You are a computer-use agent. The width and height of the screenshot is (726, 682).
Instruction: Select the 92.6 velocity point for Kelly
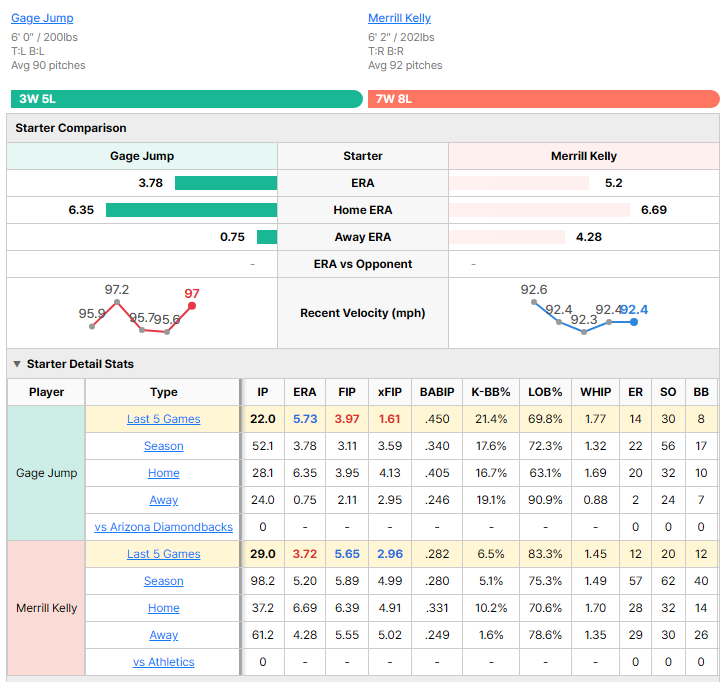pos(534,302)
